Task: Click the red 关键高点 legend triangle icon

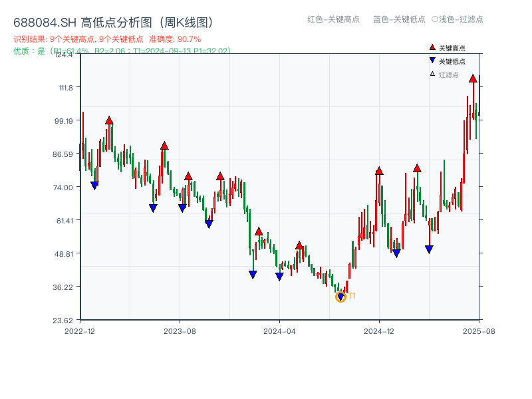Action: click(x=432, y=47)
